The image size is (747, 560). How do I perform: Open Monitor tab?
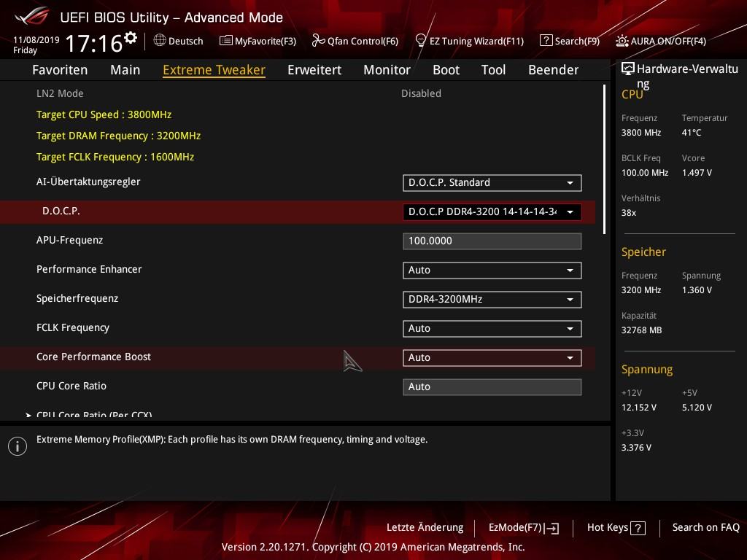click(x=387, y=70)
